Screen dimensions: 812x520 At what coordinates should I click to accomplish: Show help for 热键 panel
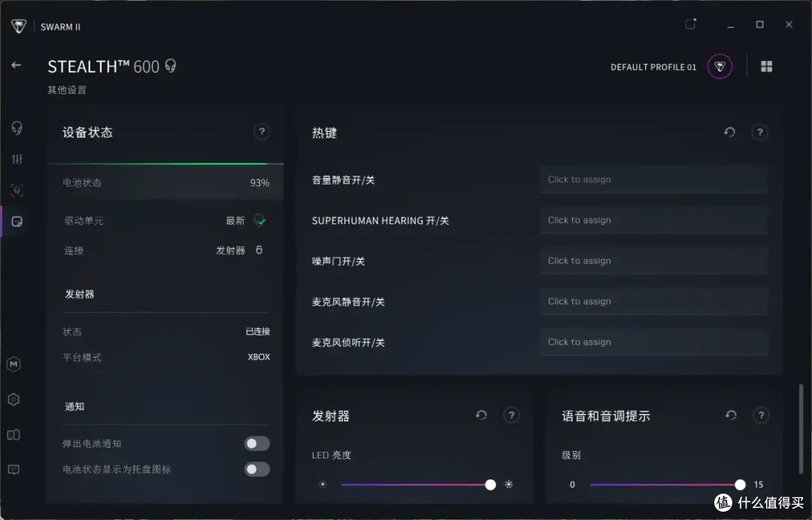coord(759,132)
